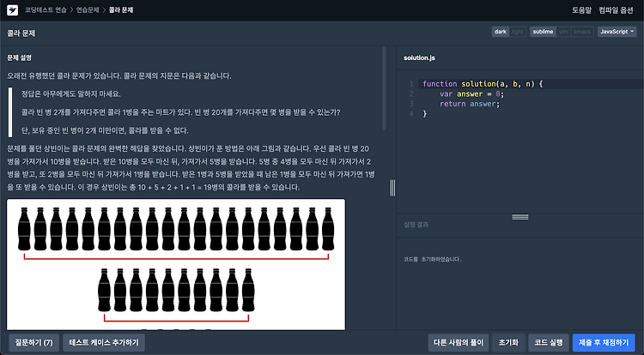Select the 콜라 문제 breadcrumb item
Screen dimensions: 644x355
121,9
